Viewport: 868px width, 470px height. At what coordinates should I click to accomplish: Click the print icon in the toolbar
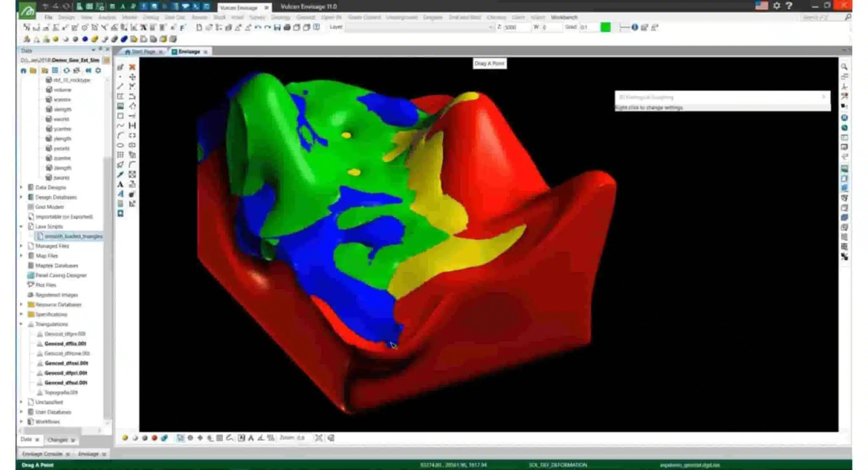tap(287, 28)
